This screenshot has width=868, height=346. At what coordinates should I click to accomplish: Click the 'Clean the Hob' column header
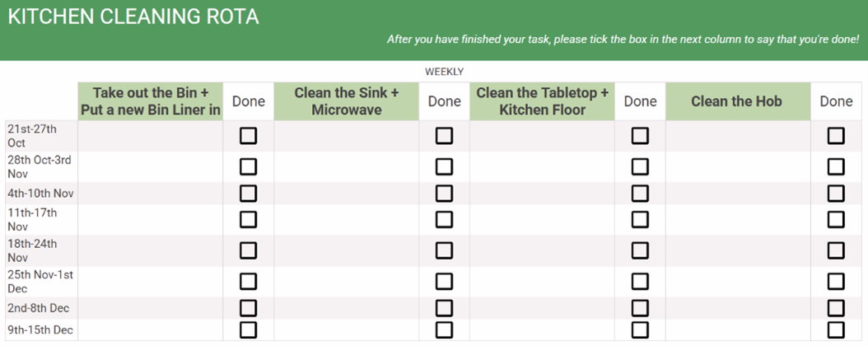[737, 101]
